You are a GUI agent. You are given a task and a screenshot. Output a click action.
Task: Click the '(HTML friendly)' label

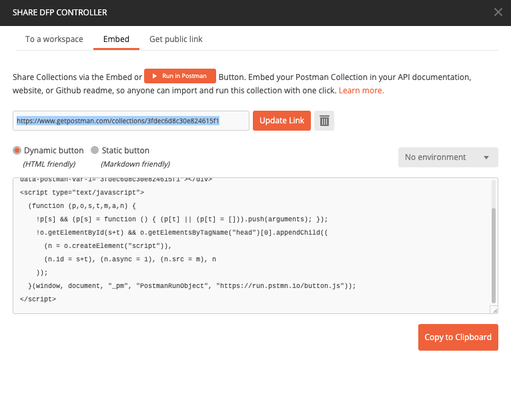point(49,164)
